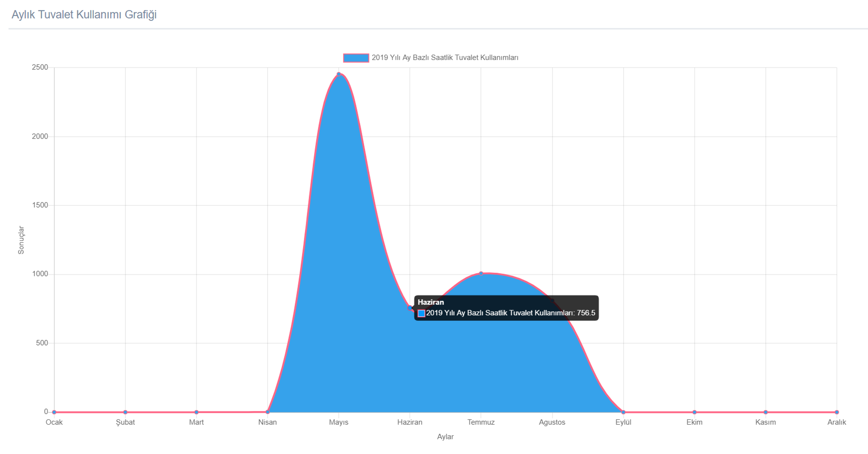Click the 'Agustos' x-axis label
This screenshot has height=454, width=868.
coord(552,422)
